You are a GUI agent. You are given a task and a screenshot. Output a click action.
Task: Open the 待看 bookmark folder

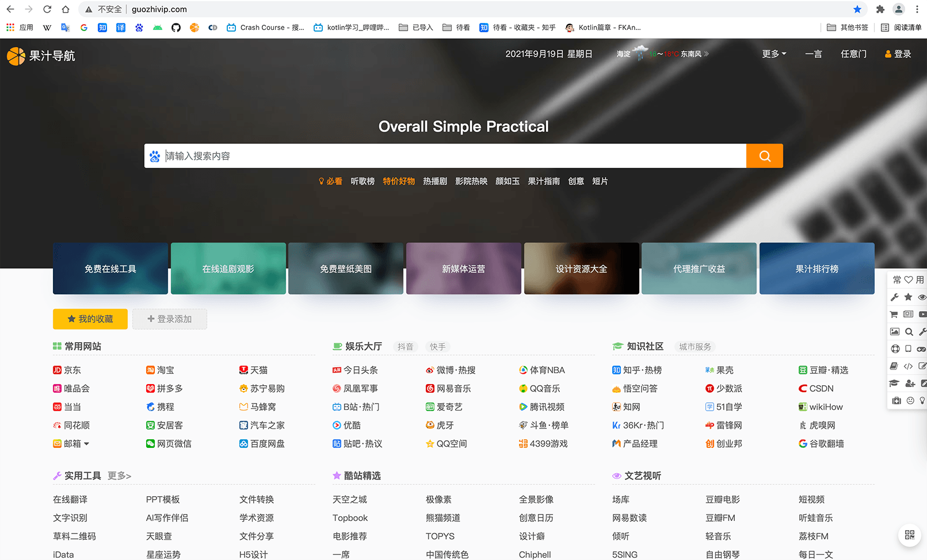point(456,27)
